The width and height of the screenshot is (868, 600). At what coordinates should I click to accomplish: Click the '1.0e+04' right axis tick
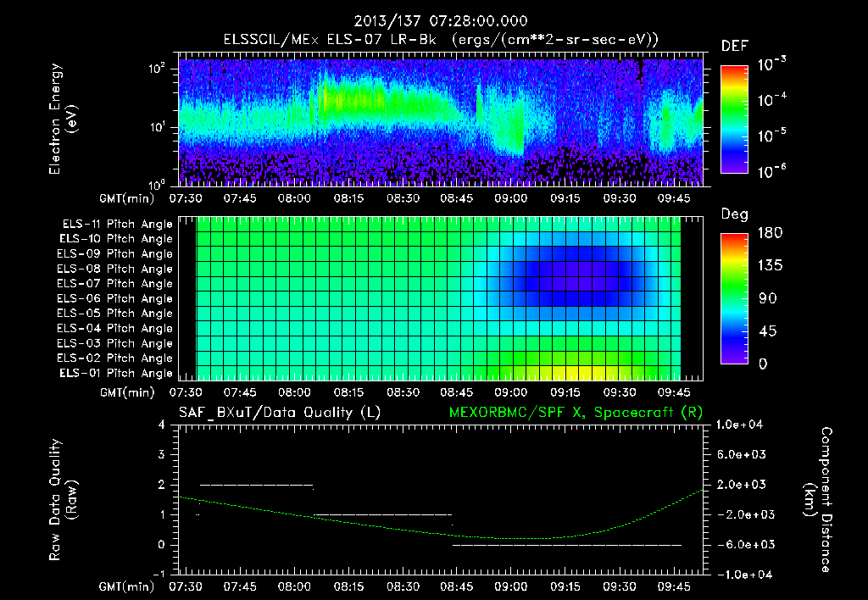click(739, 425)
